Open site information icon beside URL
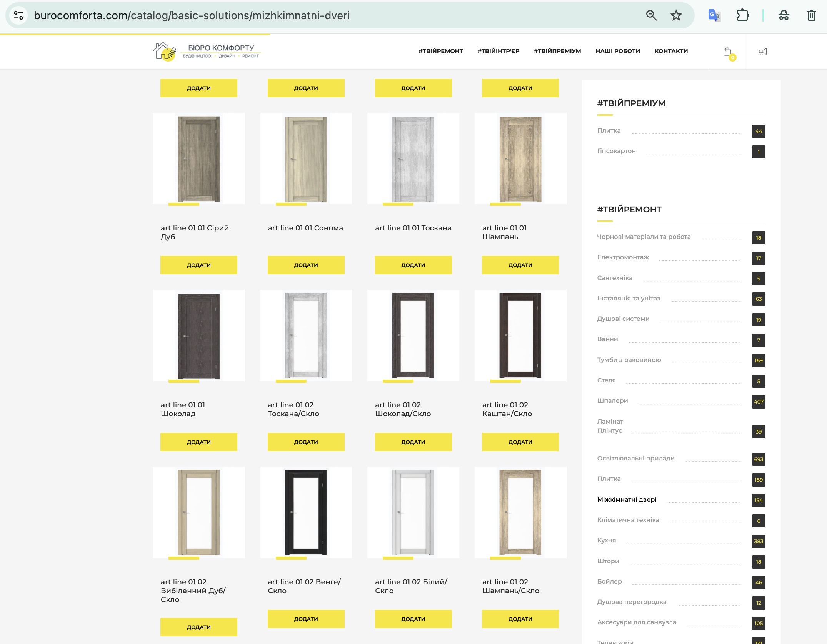 pyautogui.click(x=18, y=15)
